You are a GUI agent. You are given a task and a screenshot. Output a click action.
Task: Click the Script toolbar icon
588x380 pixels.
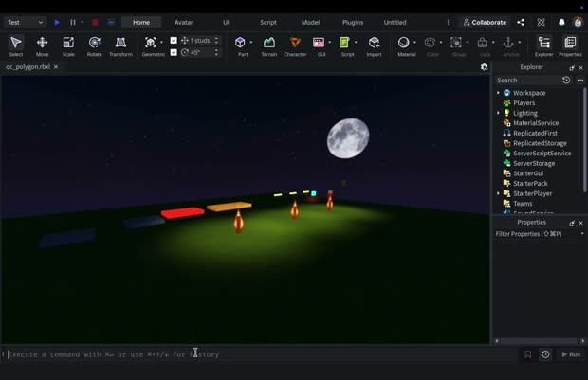(x=344, y=43)
